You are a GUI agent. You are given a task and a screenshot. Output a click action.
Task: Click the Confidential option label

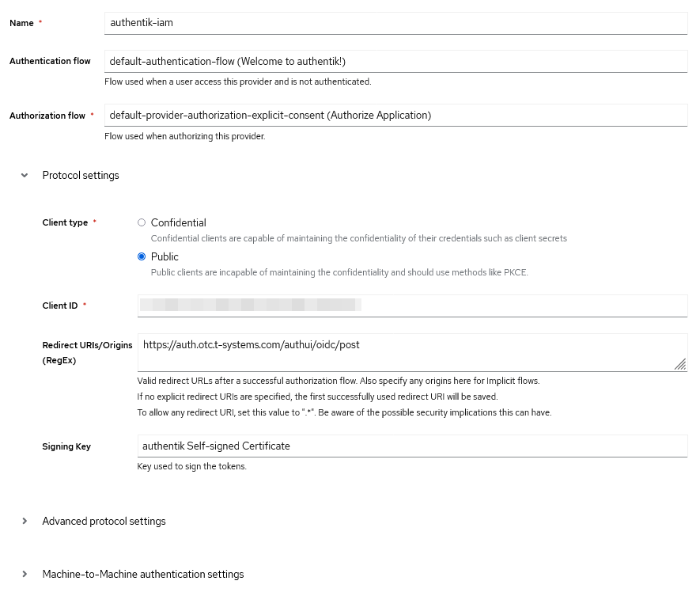pyautogui.click(x=179, y=222)
